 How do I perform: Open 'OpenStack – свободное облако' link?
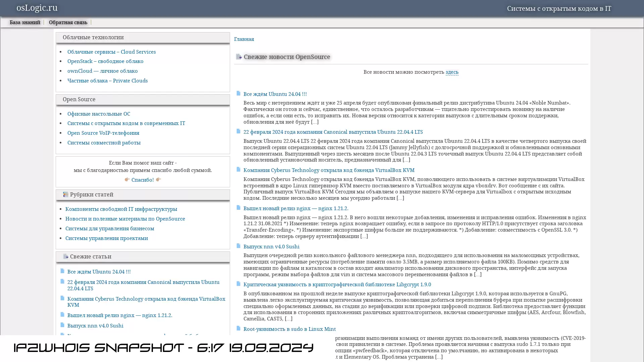tap(105, 61)
